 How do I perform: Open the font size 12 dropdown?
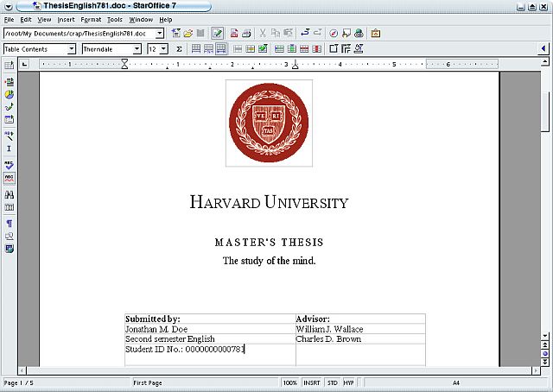coord(164,49)
